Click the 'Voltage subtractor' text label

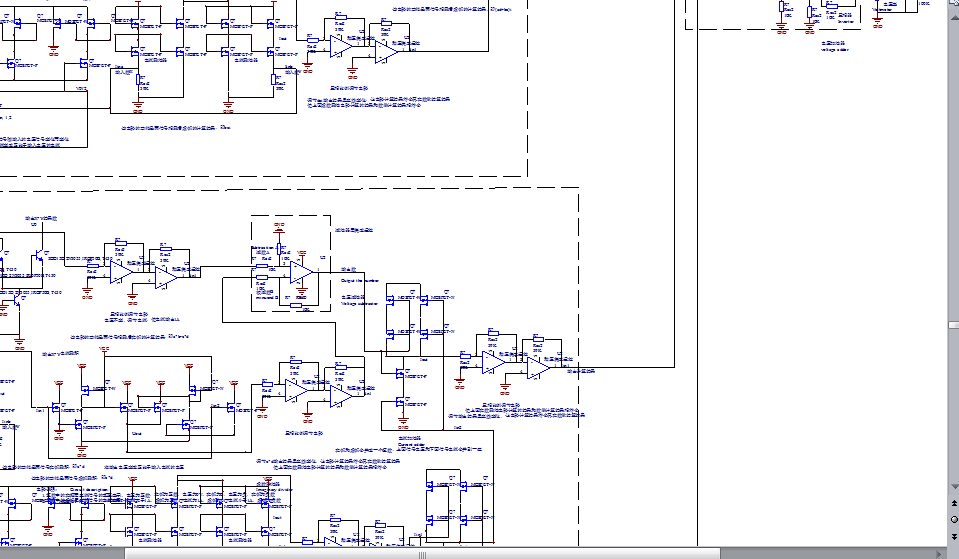(x=362, y=303)
